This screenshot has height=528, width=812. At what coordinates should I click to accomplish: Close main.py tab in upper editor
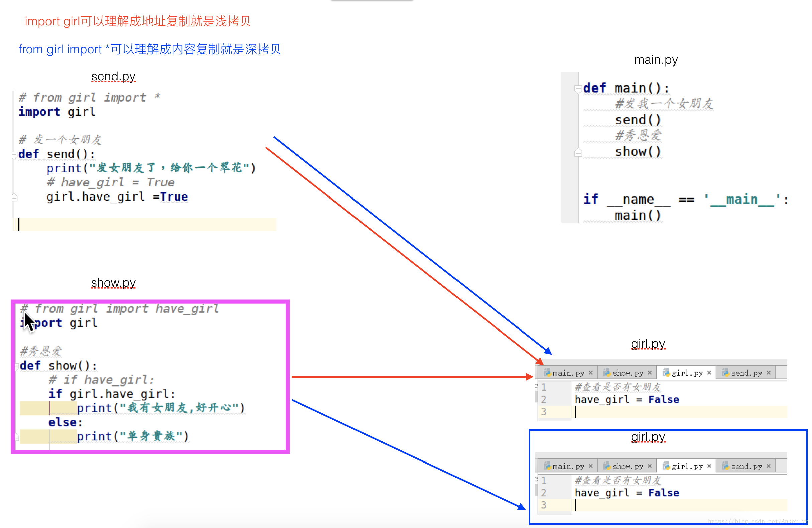591,373
